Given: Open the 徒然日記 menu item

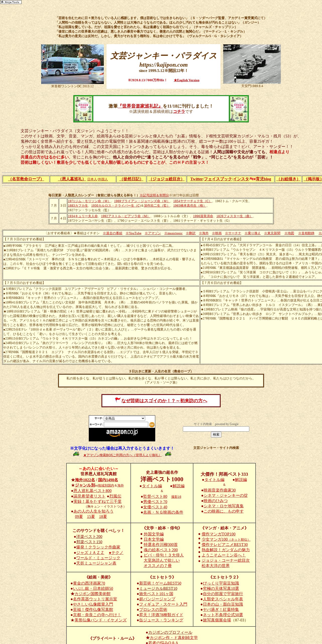Looking at the screenshot, I should (131, 179).
